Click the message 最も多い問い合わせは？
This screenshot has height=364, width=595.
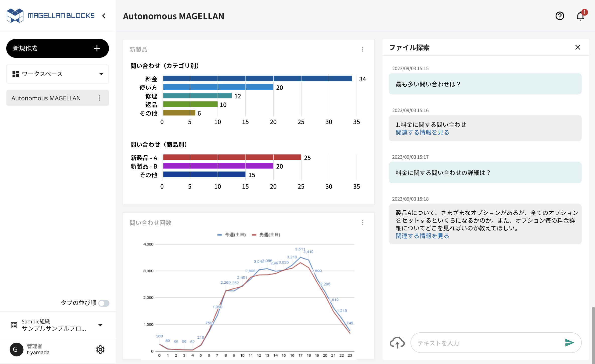[485, 84]
